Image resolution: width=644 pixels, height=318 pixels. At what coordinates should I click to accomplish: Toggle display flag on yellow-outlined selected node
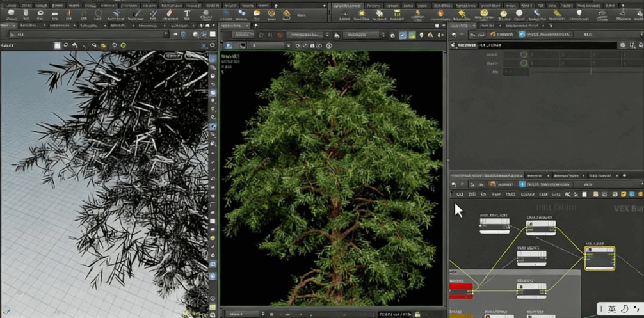click(611, 250)
